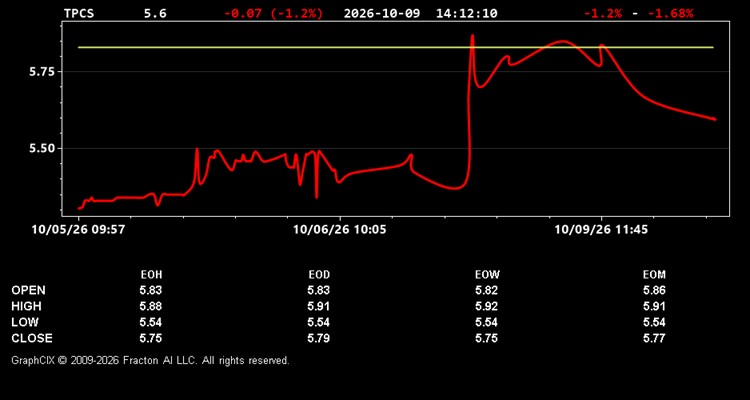Select the EOW LOW value 5.54
The image size is (750, 400).
point(486,322)
